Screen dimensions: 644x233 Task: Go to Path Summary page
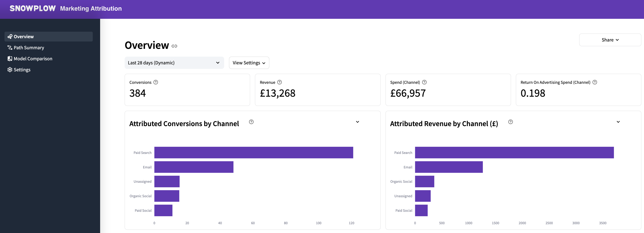pyautogui.click(x=29, y=47)
